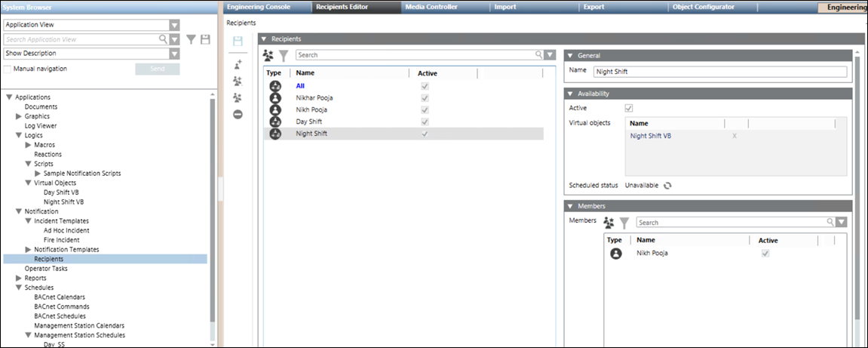Enable the Manual navigation checkbox
This screenshot has width=868, height=348.
click(x=8, y=69)
